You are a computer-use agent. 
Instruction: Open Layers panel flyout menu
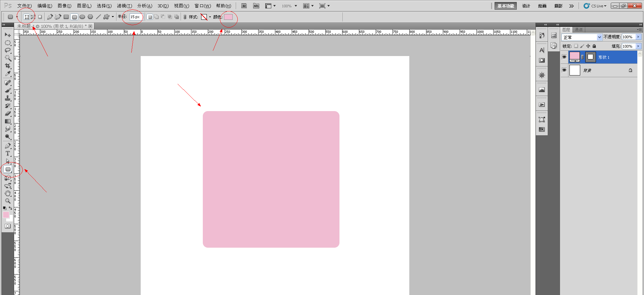[x=639, y=30]
